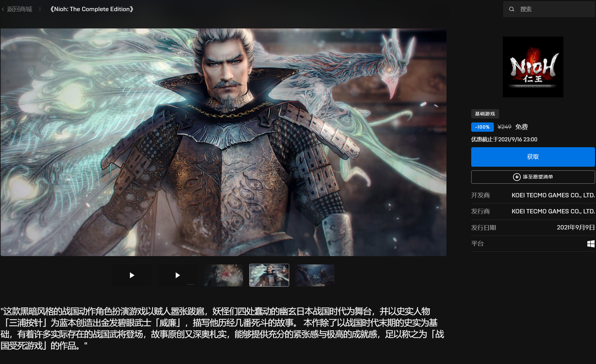This screenshot has width=596, height=364.
Task: Click the 平台 label
Action: coord(477,244)
